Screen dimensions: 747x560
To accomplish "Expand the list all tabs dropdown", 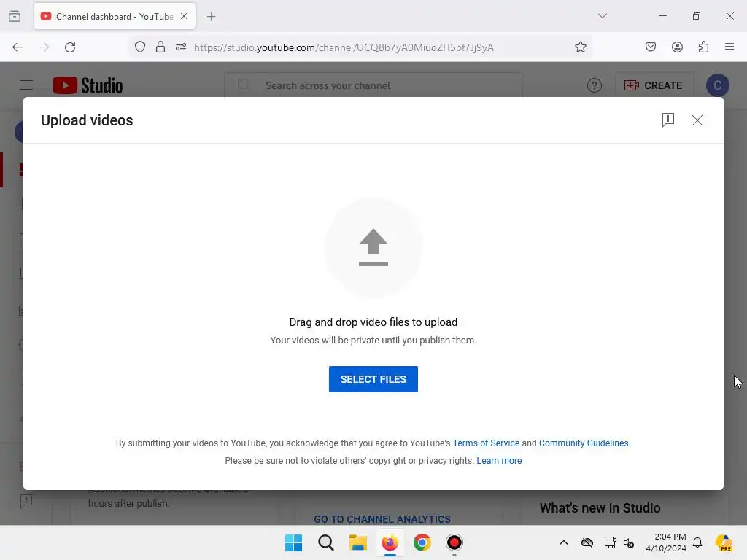I will (x=602, y=16).
